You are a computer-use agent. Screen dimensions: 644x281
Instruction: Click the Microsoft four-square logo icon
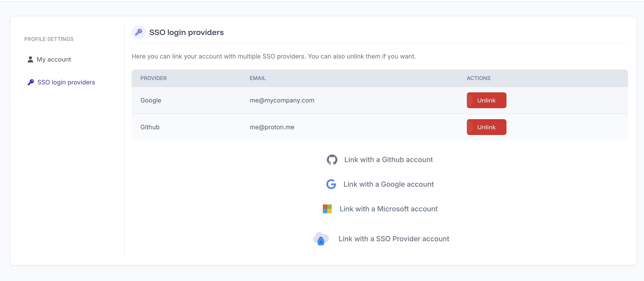click(327, 209)
